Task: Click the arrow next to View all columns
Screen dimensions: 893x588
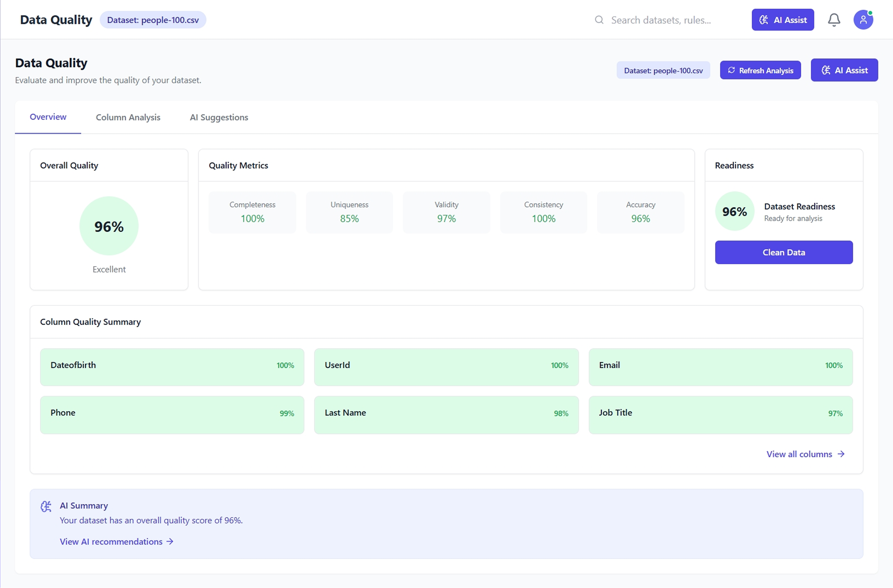Action: (841, 454)
